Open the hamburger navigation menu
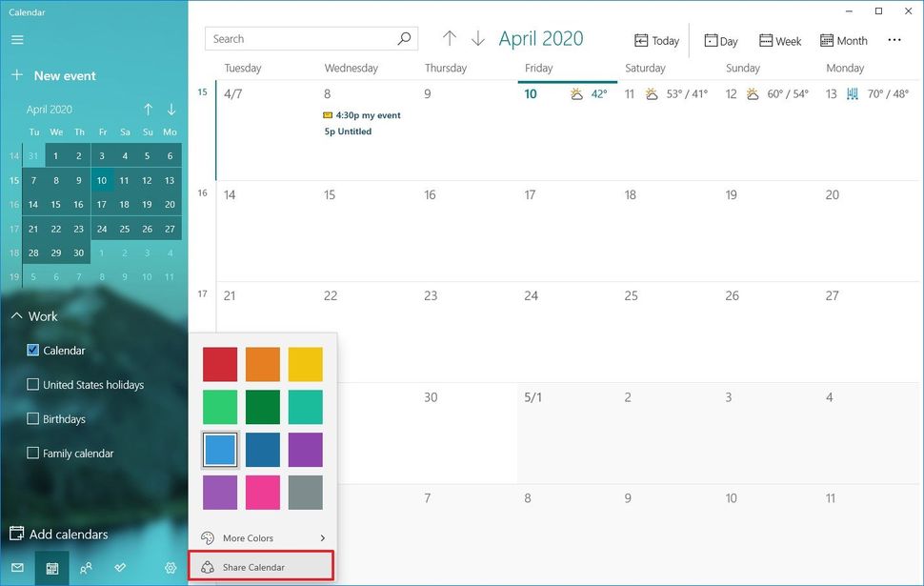Viewport: 924px width, 586px height. 17,40
